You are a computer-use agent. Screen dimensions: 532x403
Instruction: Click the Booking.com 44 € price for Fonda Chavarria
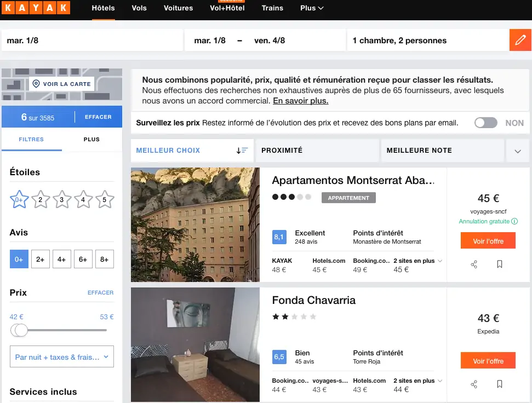290,385
